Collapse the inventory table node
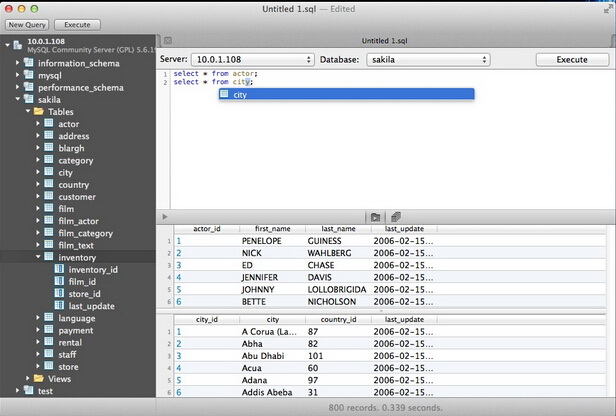The width and height of the screenshot is (616, 416). 38,258
